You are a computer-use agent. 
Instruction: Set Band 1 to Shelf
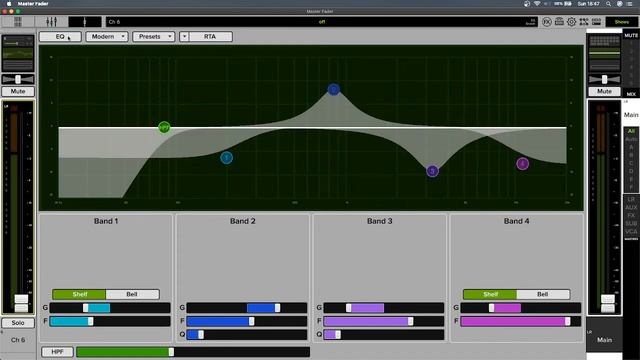click(80, 294)
